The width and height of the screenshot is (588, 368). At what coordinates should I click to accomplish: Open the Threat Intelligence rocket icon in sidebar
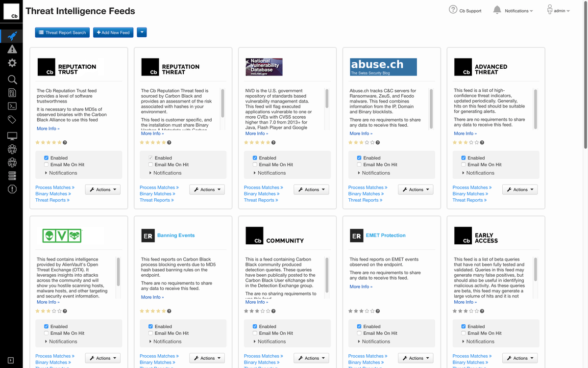pyautogui.click(x=12, y=36)
